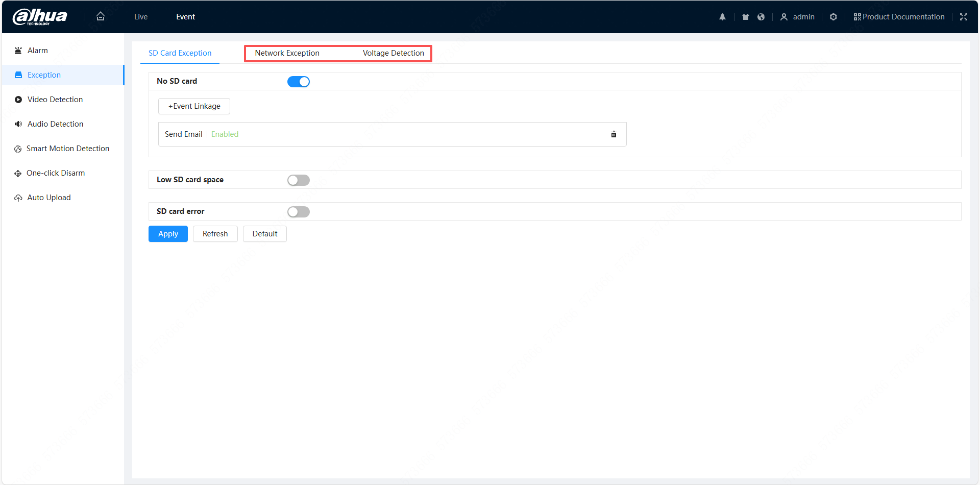Image resolution: width=980 pixels, height=485 pixels.
Task: Switch to the Network Exception tab
Action: (287, 53)
